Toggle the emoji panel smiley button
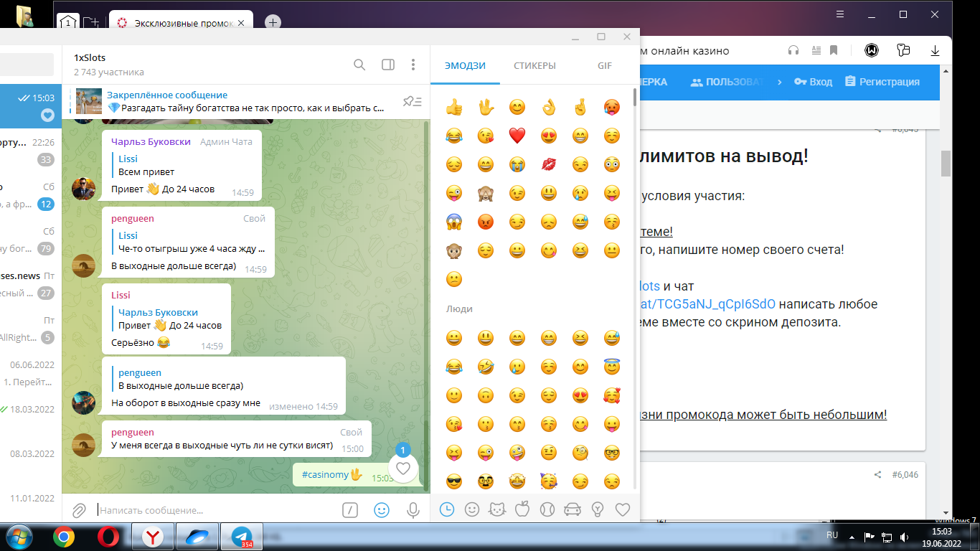980x551 pixels. pyautogui.click(x=382, y=510)
